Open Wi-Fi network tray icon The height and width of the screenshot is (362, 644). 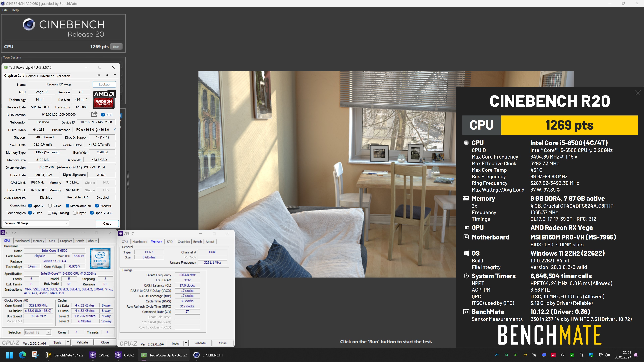pos(600,355)
